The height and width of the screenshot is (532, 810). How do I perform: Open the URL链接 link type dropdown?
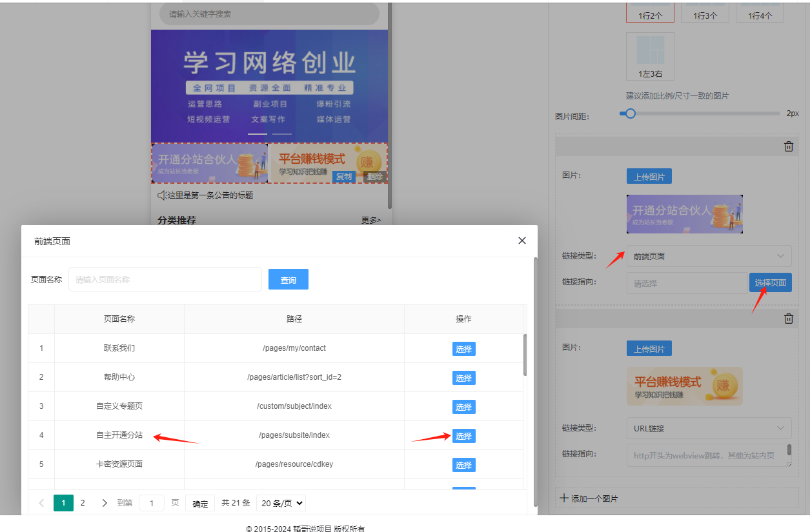tap(709, 428)
